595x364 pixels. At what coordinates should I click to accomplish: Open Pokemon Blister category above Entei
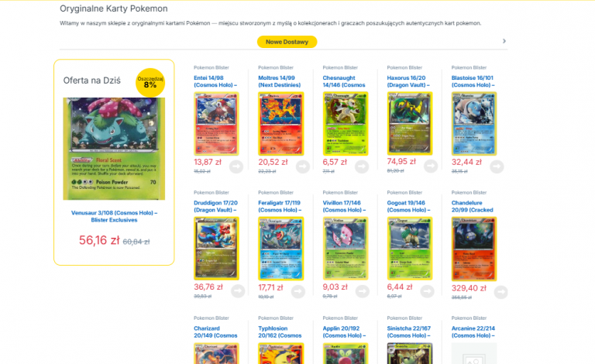(x=212, y=67)
